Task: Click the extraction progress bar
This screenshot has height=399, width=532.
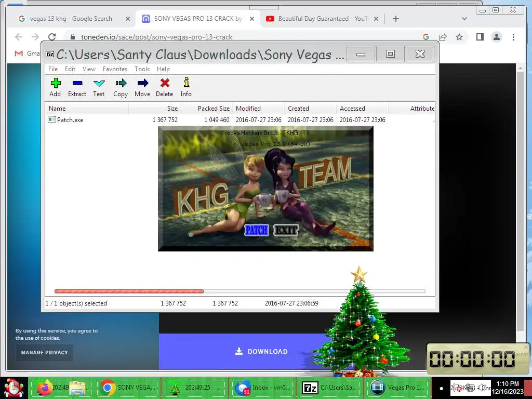Action: tap(240, 291)
